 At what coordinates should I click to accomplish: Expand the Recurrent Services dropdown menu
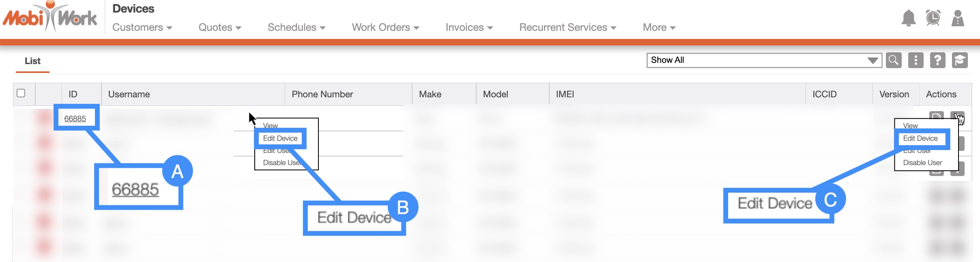[x=567, y=28]
